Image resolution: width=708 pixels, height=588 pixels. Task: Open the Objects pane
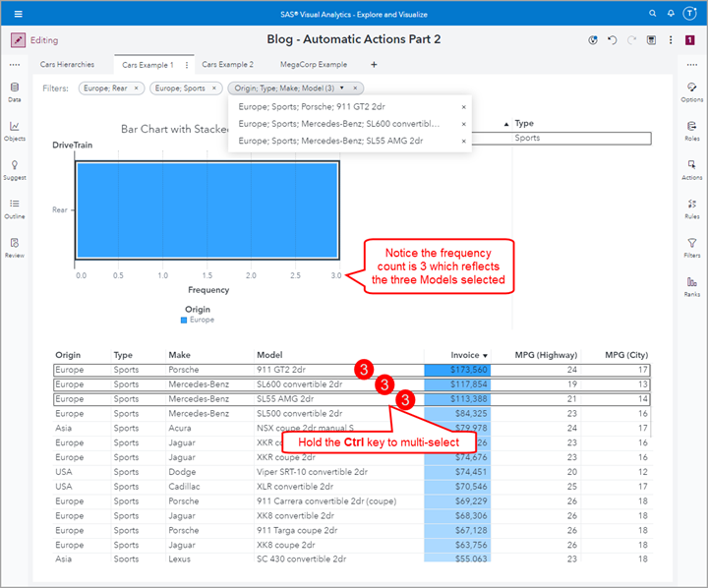pos(15,130)
